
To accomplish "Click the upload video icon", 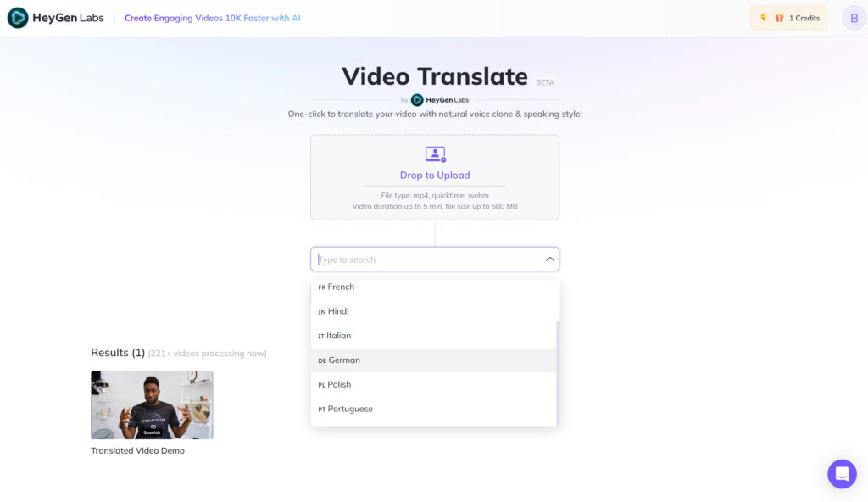I will pos(435,154).
